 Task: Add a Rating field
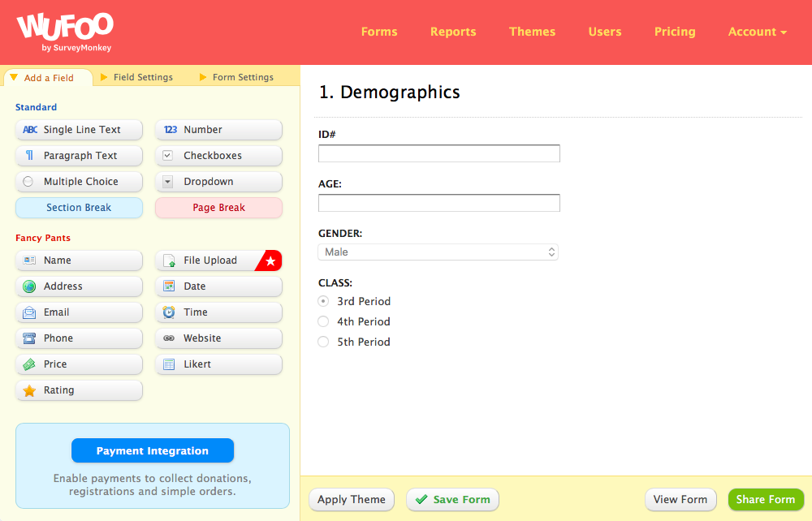click(x=80, y=390)
